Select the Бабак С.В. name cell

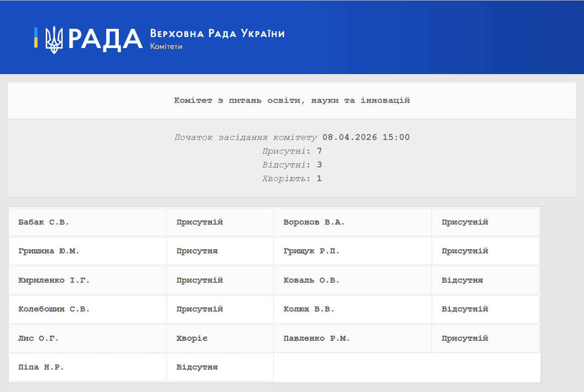click(x=88, y=222)
